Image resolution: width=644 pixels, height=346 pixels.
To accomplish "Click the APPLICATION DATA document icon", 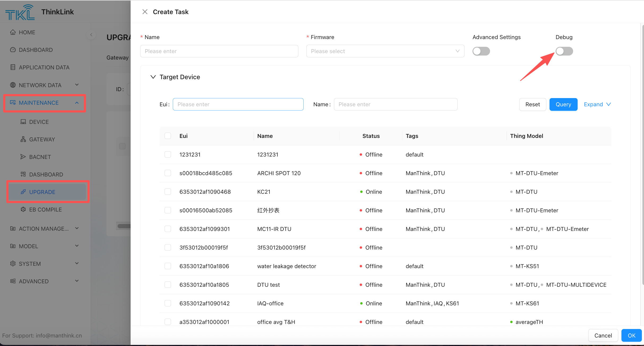I will click(13, 67).
